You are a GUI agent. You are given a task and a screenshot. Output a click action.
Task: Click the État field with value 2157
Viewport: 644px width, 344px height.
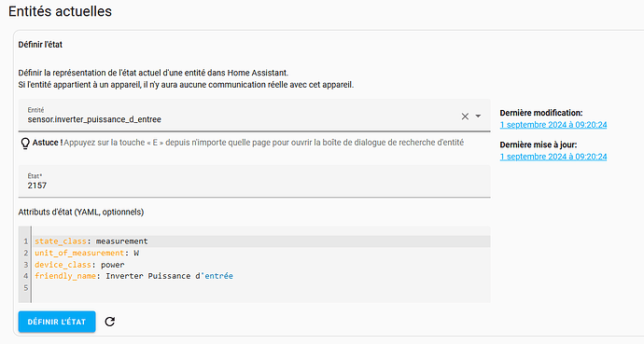click(x=254, y=181)
